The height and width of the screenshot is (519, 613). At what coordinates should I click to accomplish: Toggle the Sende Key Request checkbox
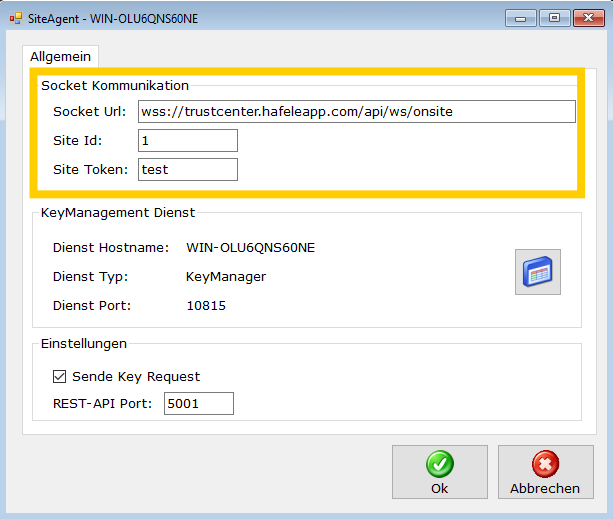pyautogui.click(x=59, y=377)
